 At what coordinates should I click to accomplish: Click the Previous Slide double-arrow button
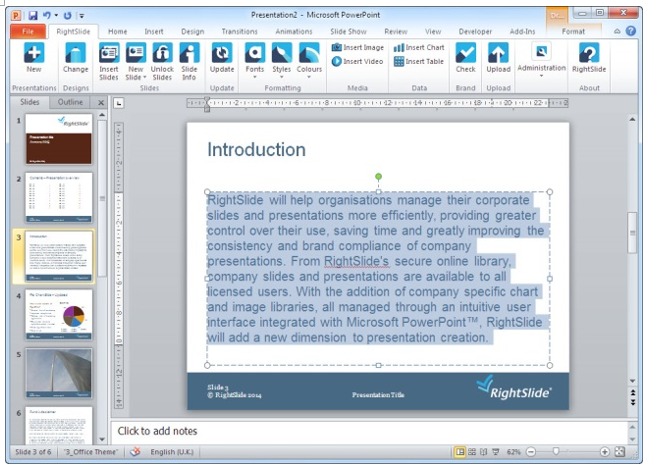pyautogui.click(x=632, y=392)
